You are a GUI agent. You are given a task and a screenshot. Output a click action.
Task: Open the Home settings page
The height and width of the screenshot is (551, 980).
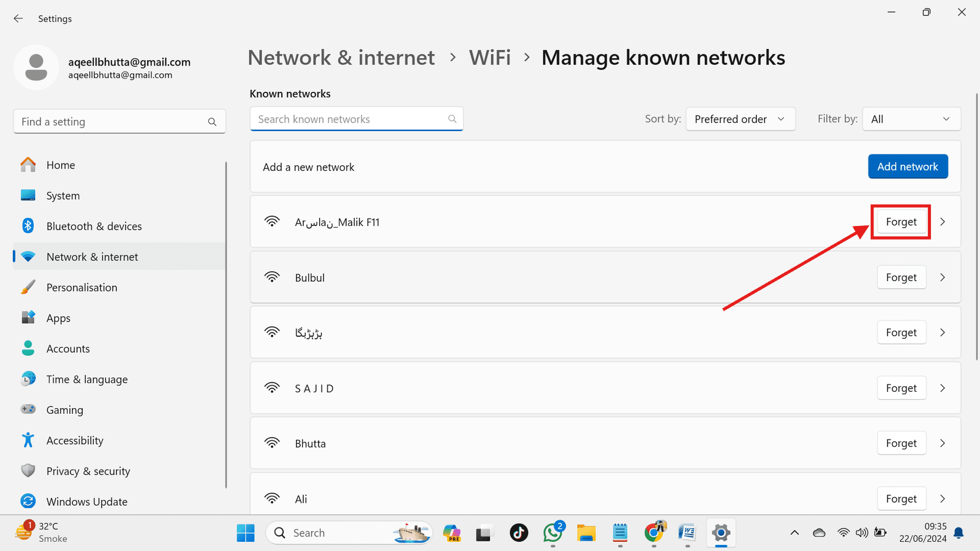[61, 165]
